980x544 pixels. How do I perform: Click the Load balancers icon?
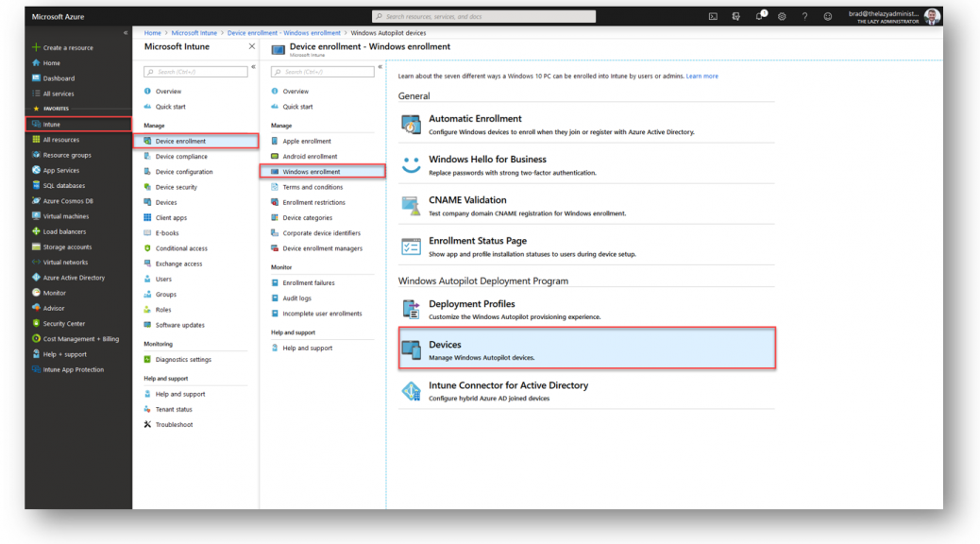36,231
